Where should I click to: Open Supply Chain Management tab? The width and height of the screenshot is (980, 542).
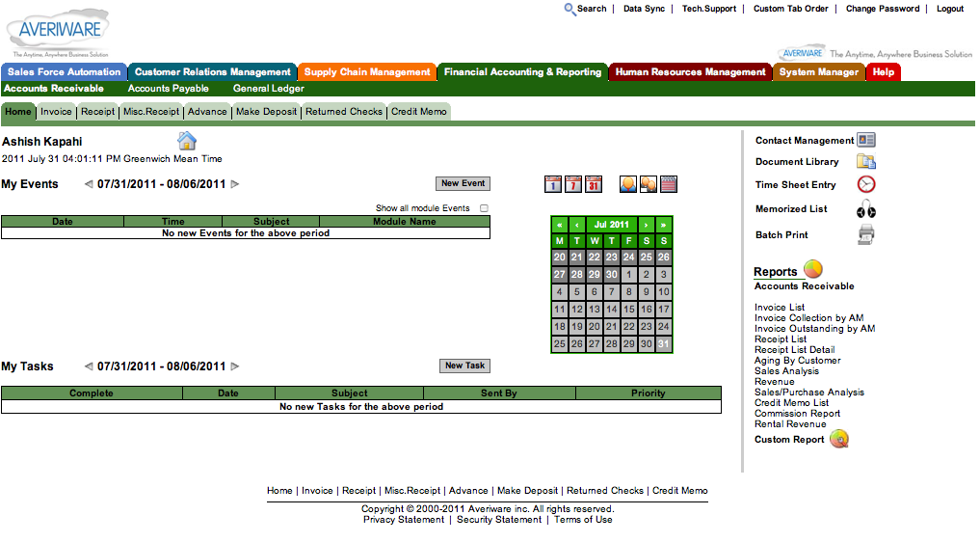click(367, 72)
